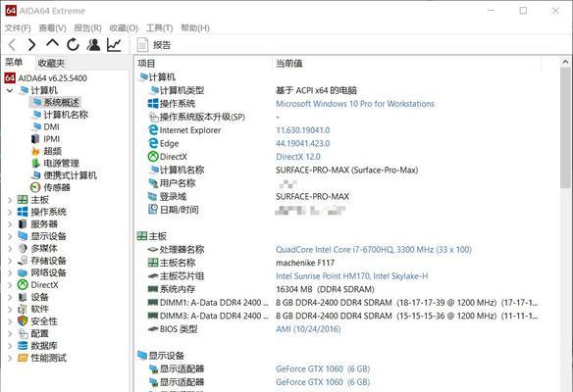This screenshot has width=573, height=392.
Task: Open the 文件(F) menu
Action: 18,28
